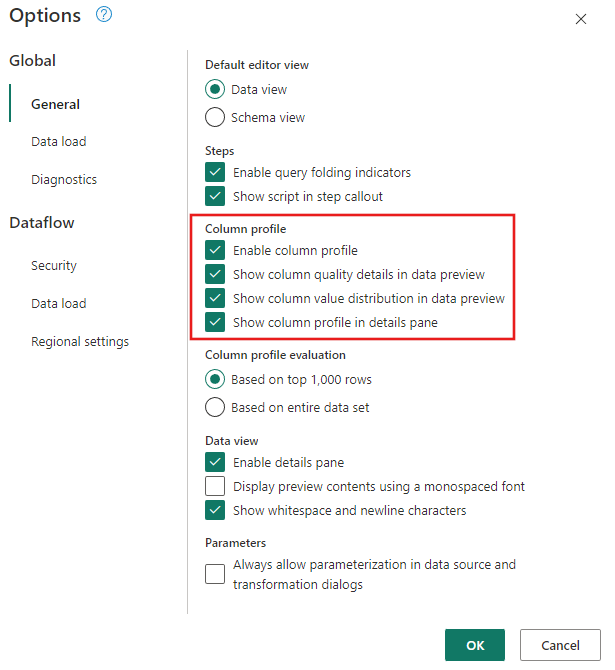Click the Parameters section label
Viewport: 615px width, 670px height.
[235, 543]
